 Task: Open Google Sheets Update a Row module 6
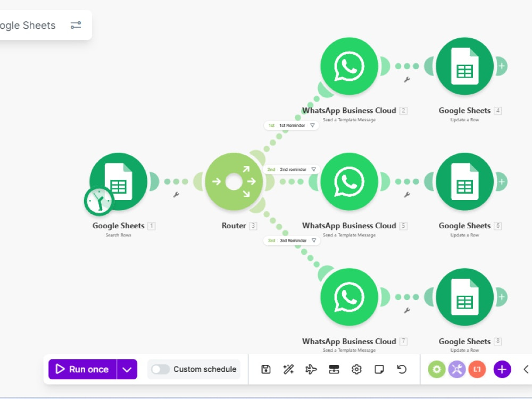point(464,181)
